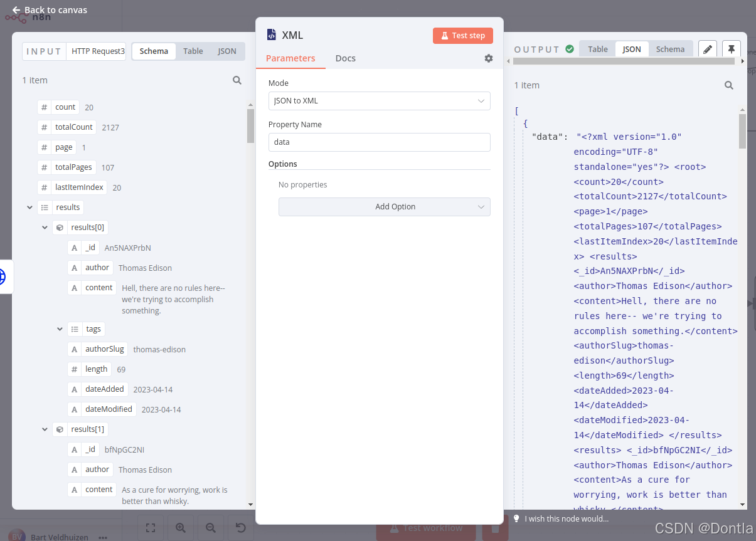Viewport: 756px width, 541px height.
Task: Click the Thomas Edison value under results[0]
Action: click(145, 268)
